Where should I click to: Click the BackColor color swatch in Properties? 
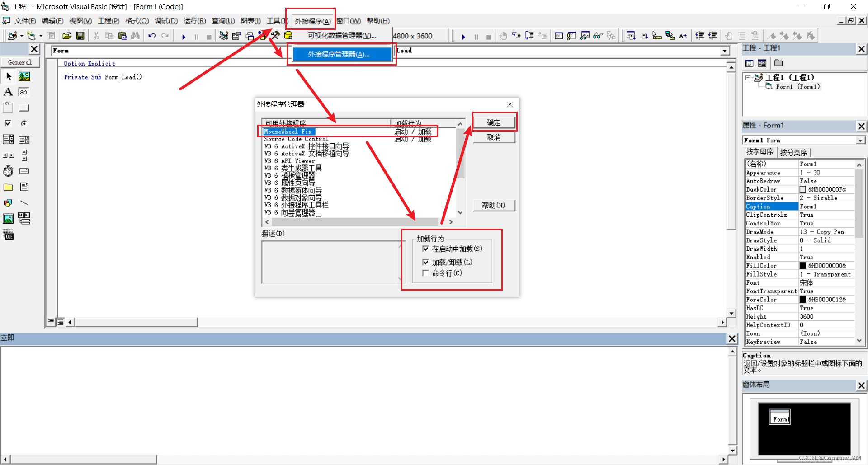click(x=803, y=189)
